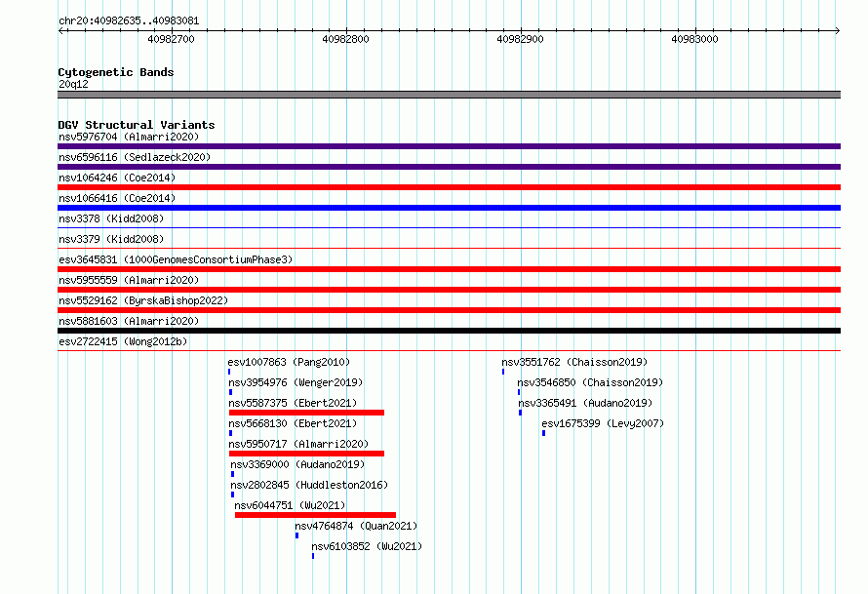Click nsv5668130 (Ebert2021) label
Image resolution: width=868 pixels, height=594 pixels.
(293, 423)
